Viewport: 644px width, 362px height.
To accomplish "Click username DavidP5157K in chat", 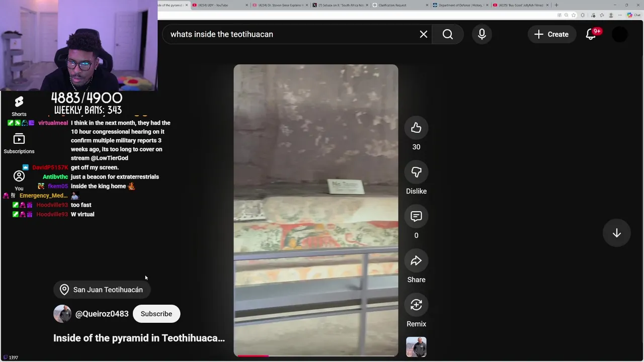I will [x=50, y=167].
